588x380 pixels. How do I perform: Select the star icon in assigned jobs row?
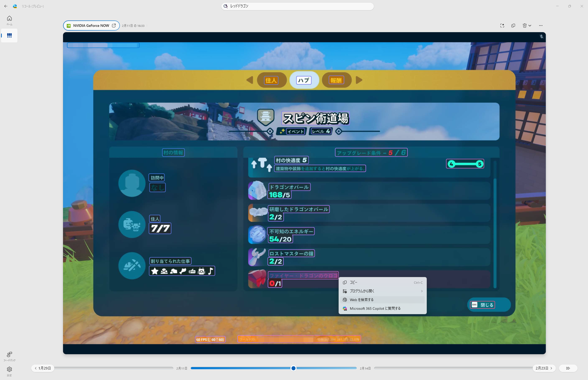pos(155,271)
